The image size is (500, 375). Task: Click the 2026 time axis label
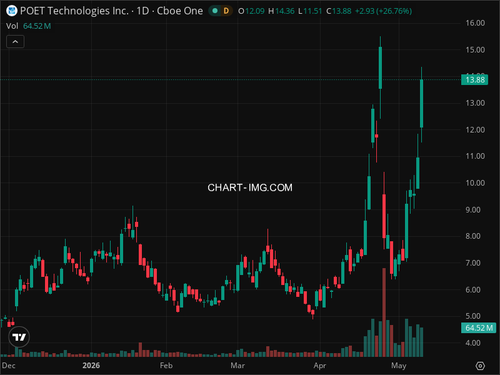coord(91,365)
